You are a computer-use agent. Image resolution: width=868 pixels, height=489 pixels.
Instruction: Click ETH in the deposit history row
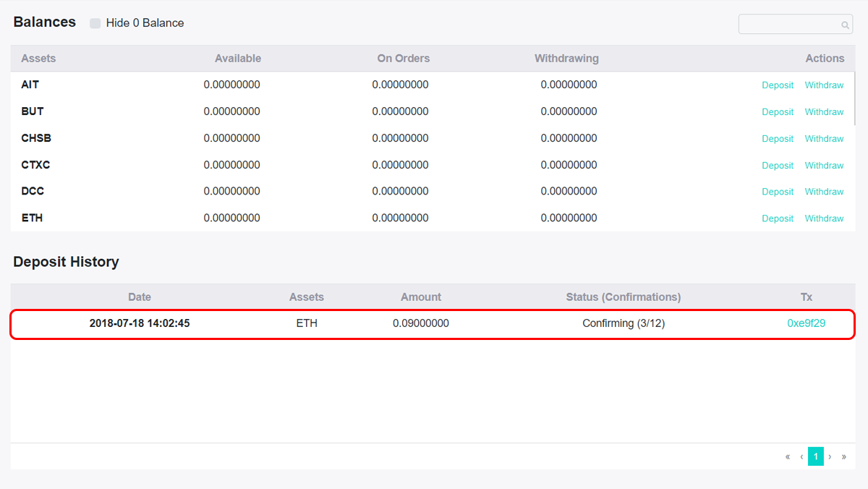[307, 323]
